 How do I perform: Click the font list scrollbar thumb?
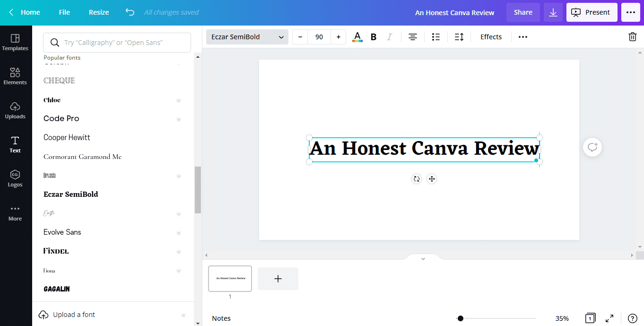click(198, 190)
